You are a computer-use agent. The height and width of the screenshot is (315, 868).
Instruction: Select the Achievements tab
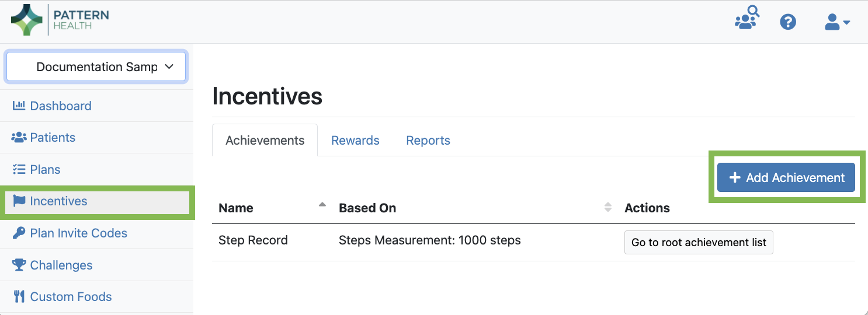pos(265,141)
